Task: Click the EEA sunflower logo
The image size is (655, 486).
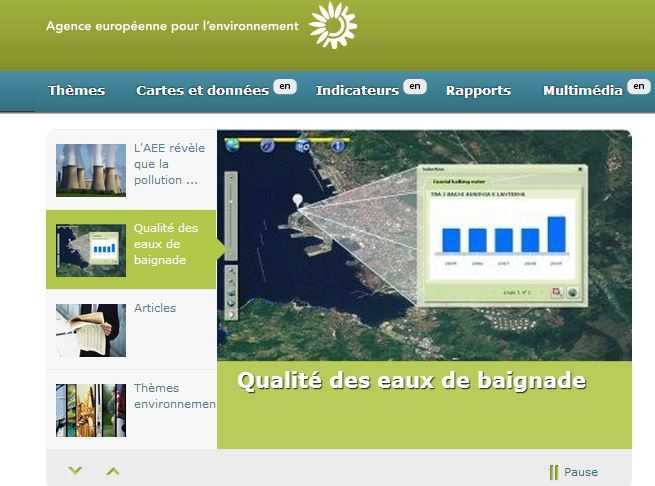Action: click(333, 25)
